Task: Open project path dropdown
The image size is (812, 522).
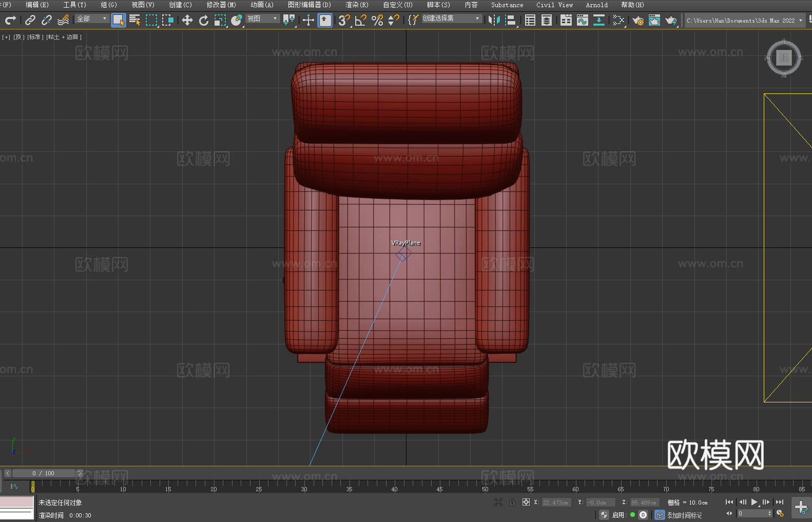Action: (744, 21)
